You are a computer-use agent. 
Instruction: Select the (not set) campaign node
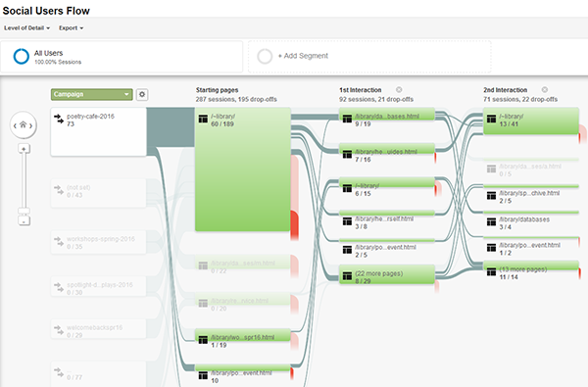(x=99, y=193)
